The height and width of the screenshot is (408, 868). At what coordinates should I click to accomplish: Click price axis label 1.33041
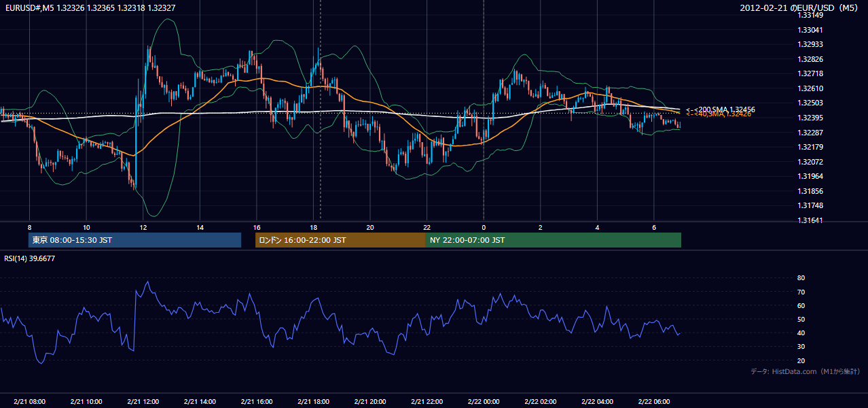(x=811, y=30)
